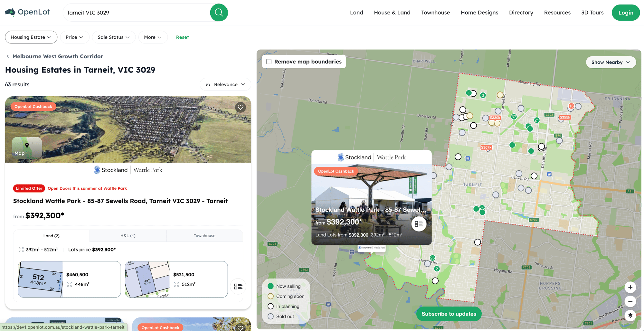
Task: Click the Coming soon legend swatch
Action: tap(270, 296)
